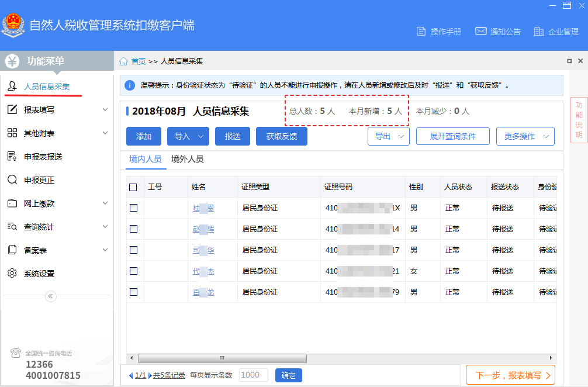Click the 备案表 copy icon

(x=12, y=250)
